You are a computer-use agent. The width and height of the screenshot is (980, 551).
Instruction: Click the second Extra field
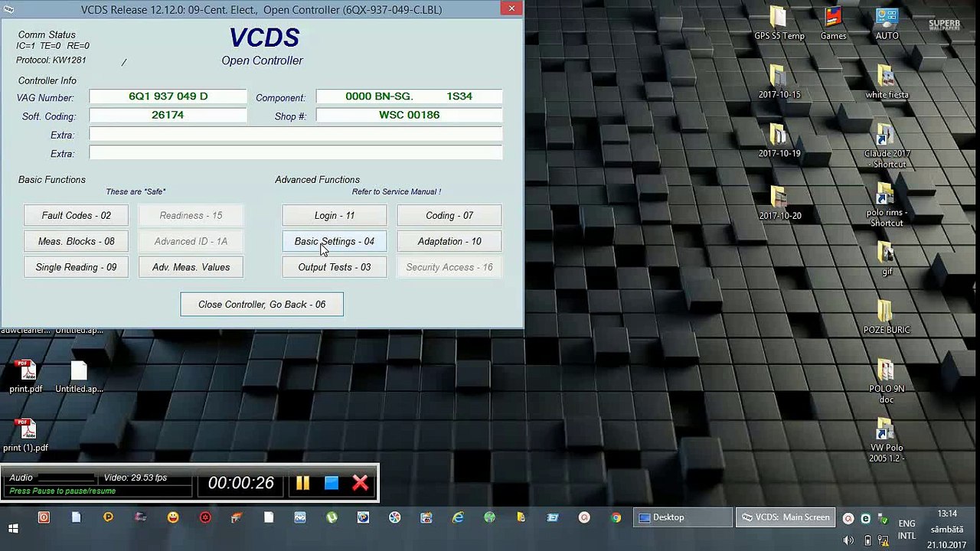click(296, 152)
